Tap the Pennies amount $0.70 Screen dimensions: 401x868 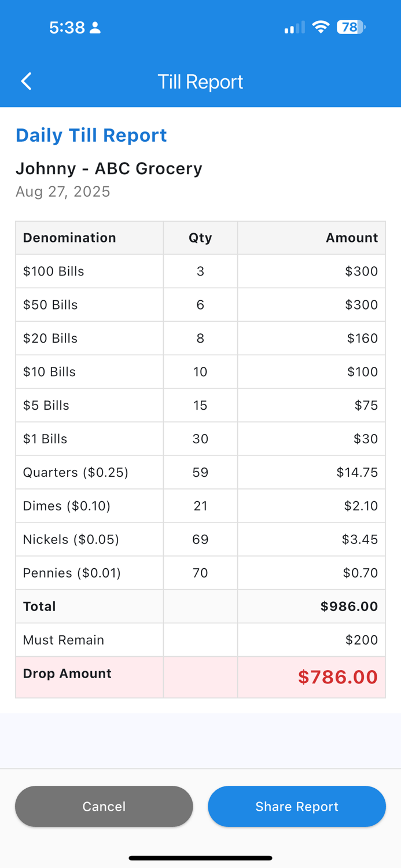point(360,573)
